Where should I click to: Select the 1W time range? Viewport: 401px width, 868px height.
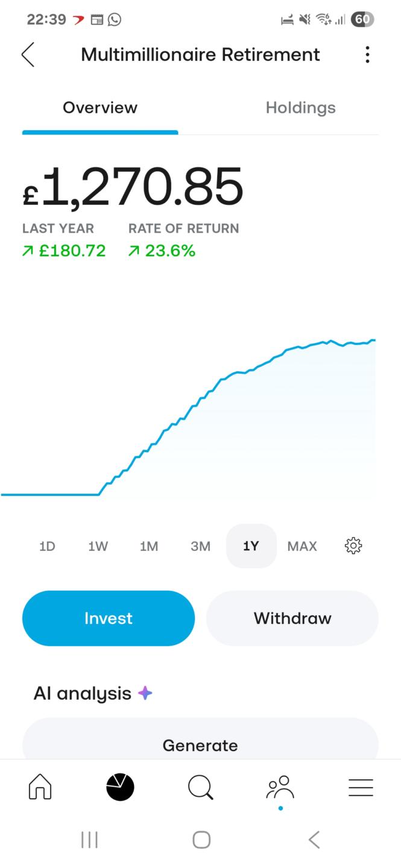(98, 546)
